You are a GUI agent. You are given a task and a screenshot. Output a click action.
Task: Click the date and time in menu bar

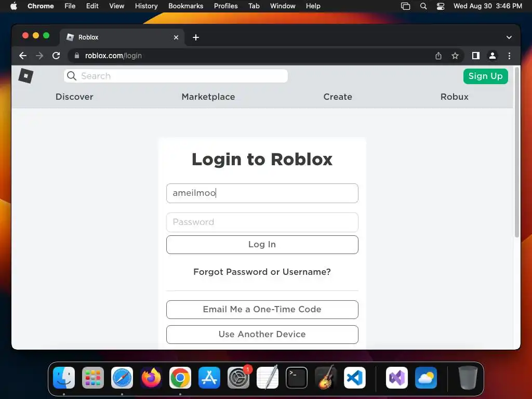487,6
